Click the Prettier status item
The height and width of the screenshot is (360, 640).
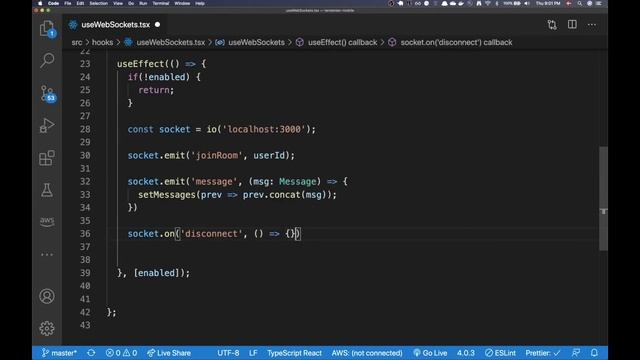coord(543,353)
